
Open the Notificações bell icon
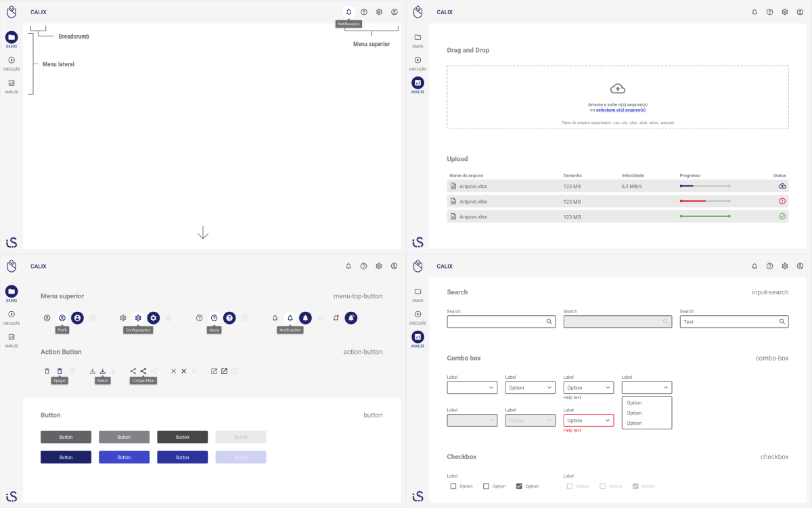pos(348,11)
